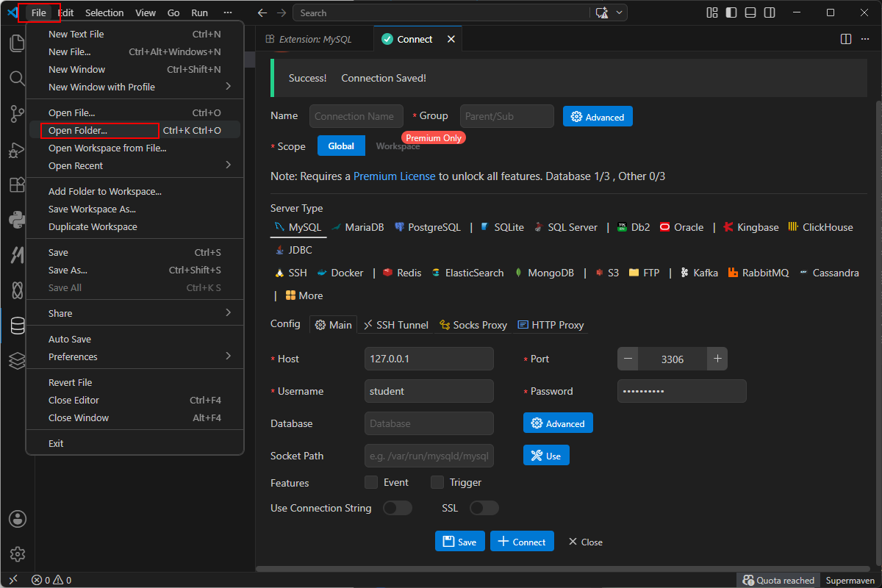The height and width of the screenshot is (588, 882).
Task: Select the Redis server type
Action: click(x=401, y=273)
